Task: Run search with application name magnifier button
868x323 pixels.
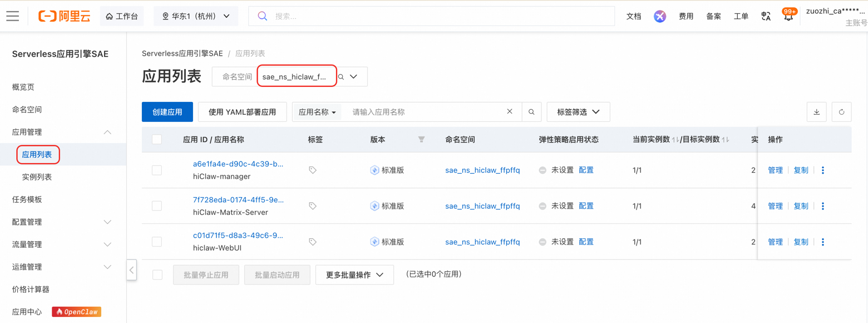Action: pyautogui.click(x=531, y=112)
